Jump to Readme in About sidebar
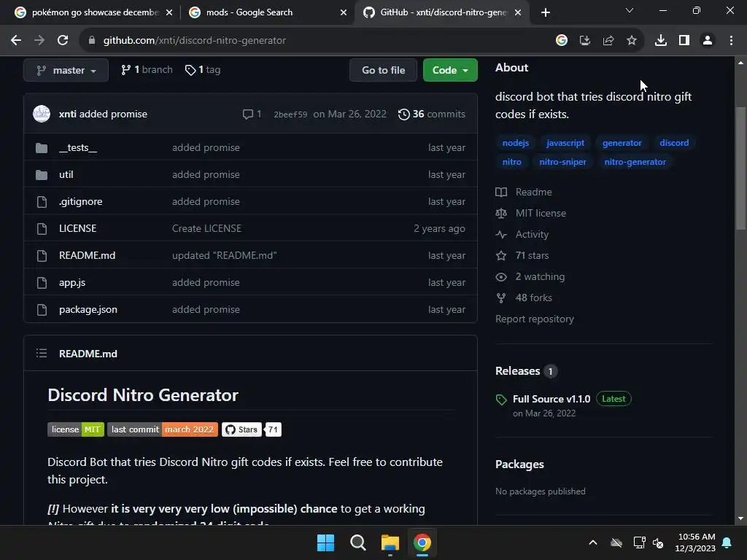The width and height of the screenshot is (747, 560). click(524, 192)
